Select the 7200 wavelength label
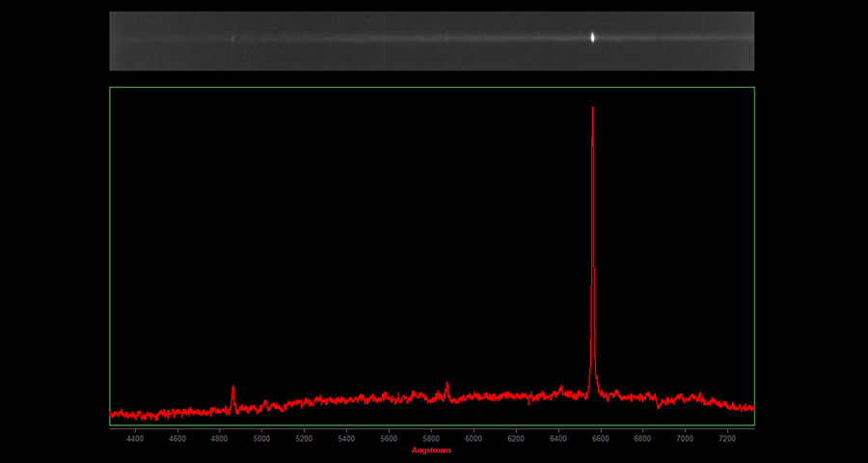The image size is (868, 463). (727, 438)
